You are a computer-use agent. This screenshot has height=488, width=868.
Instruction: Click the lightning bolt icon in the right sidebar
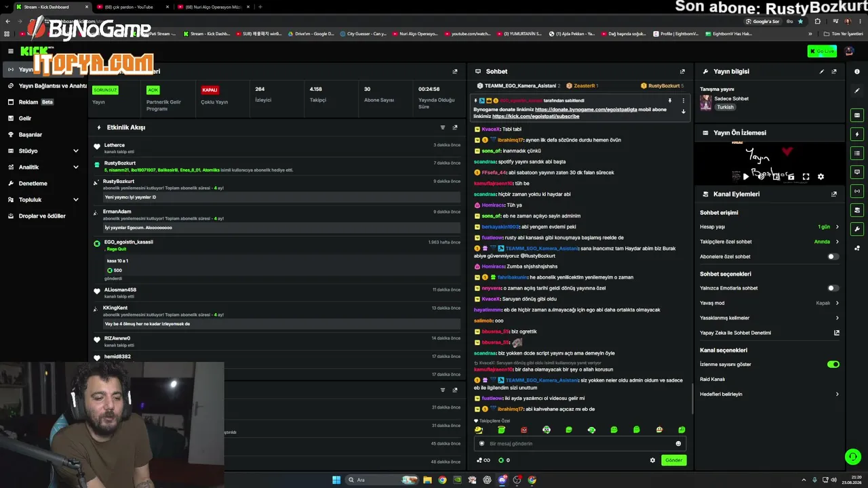click(x=857, y=134)
